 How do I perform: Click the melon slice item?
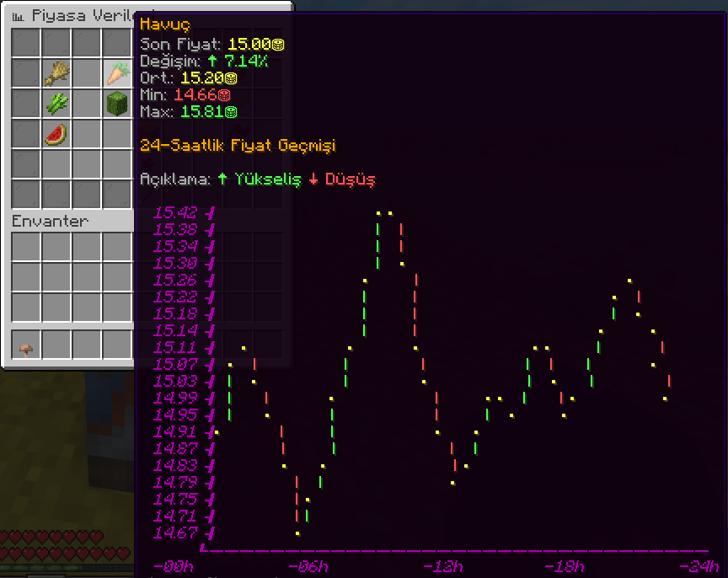56,134
